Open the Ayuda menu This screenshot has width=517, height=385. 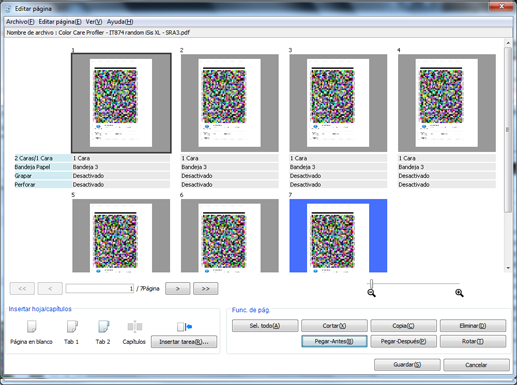tap(120, 22)
